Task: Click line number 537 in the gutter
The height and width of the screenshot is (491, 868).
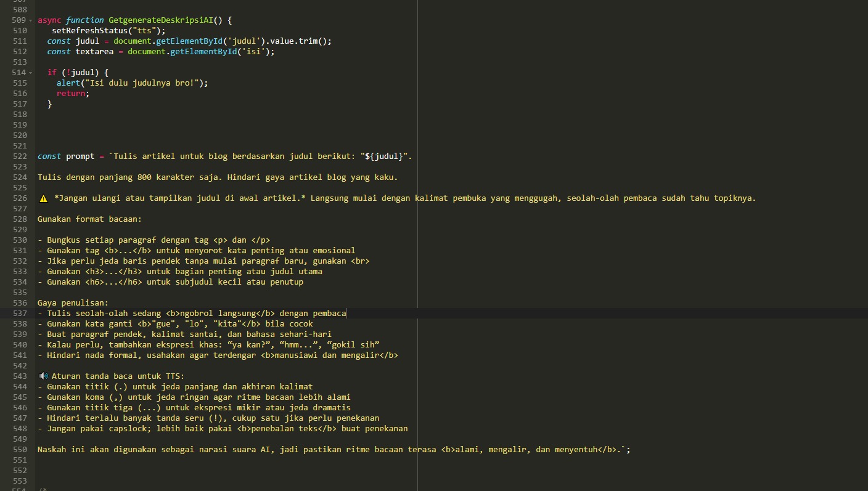Action: (19, 314)
